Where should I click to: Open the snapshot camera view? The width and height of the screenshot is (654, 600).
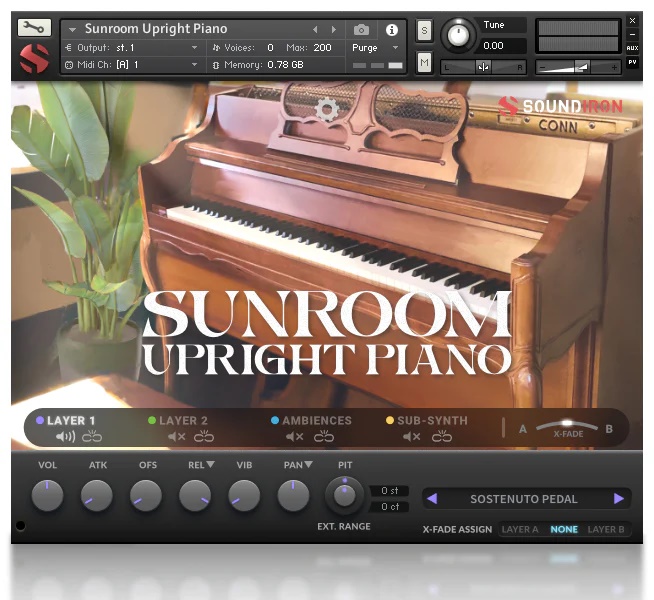click(361, 30)
